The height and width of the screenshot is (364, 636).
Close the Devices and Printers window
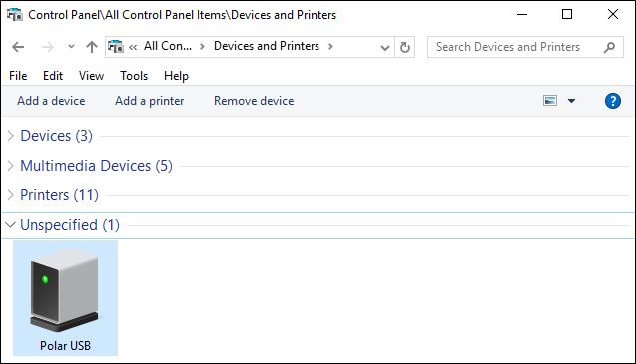(x=613, y=15)
